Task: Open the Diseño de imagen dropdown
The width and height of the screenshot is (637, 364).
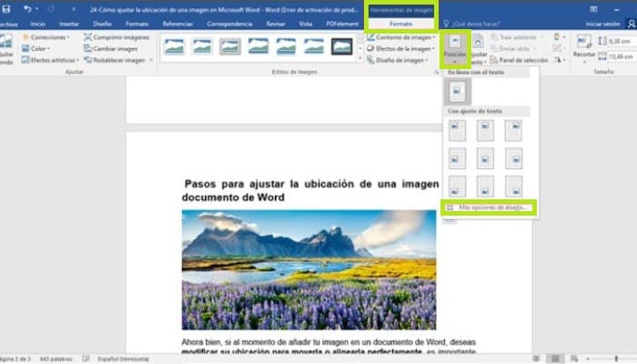Action: [398, 60]
